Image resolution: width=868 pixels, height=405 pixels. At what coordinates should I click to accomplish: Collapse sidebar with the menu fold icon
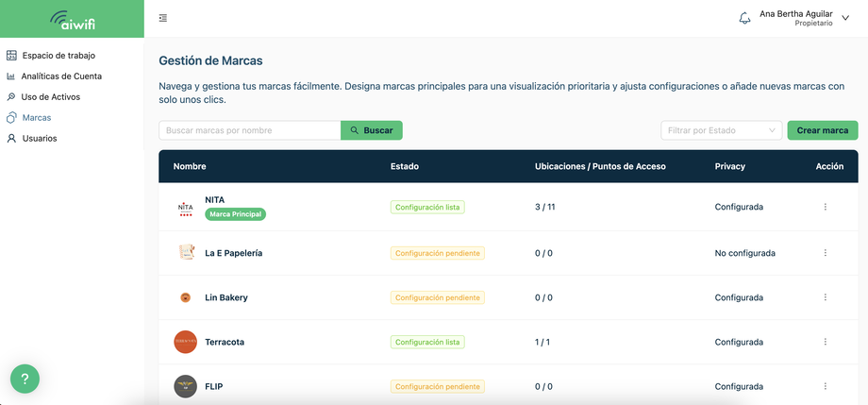(162, 18)
